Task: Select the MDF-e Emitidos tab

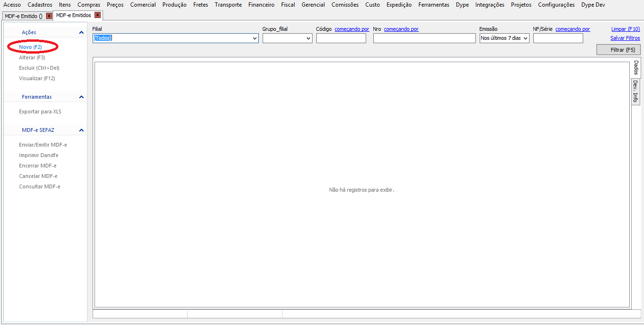Action: [74, 15]
